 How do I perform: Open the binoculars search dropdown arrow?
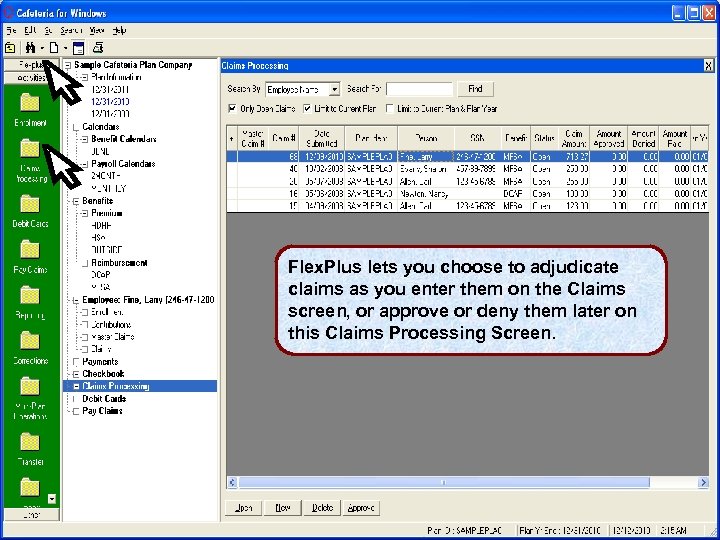pos(42,48)
